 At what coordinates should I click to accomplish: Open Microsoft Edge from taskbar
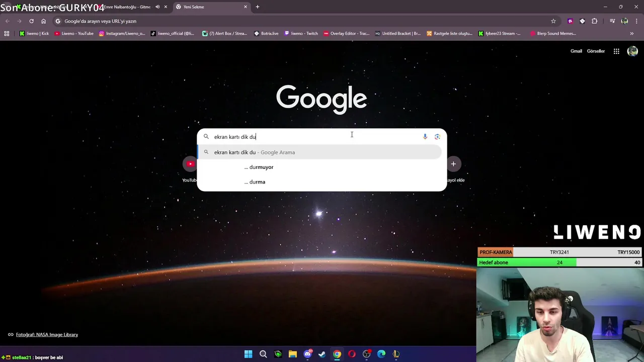381,354
